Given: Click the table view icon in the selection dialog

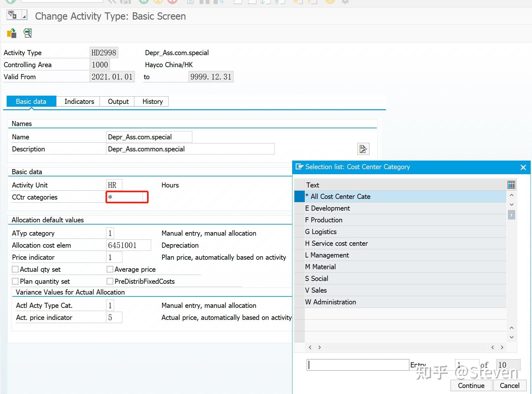Looking at the screenshot, I should [511, 185].
